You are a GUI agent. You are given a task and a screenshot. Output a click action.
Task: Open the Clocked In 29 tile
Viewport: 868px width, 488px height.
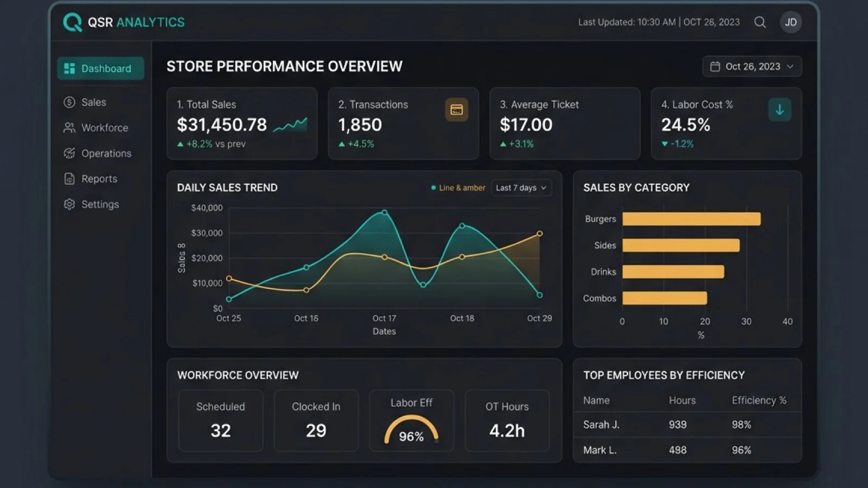(x=316, y=420)
